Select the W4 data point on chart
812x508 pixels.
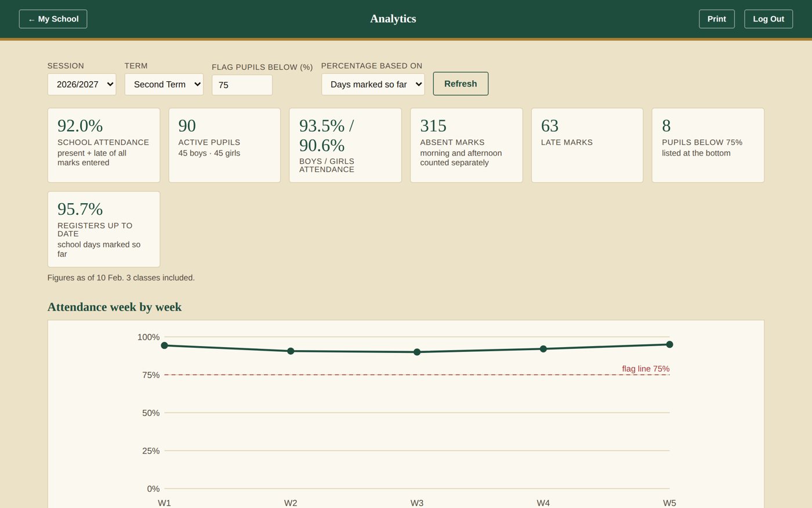[543, 349]
